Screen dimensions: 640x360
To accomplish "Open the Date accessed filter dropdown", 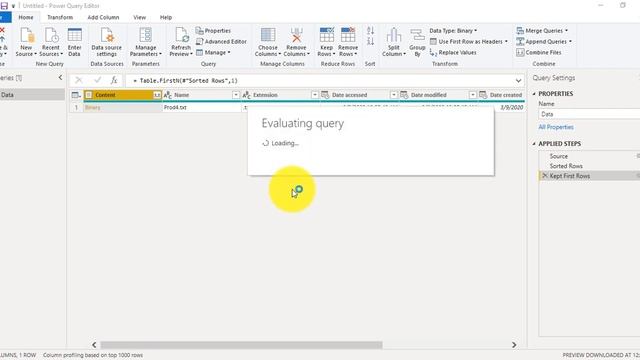I will pos(393,95).
